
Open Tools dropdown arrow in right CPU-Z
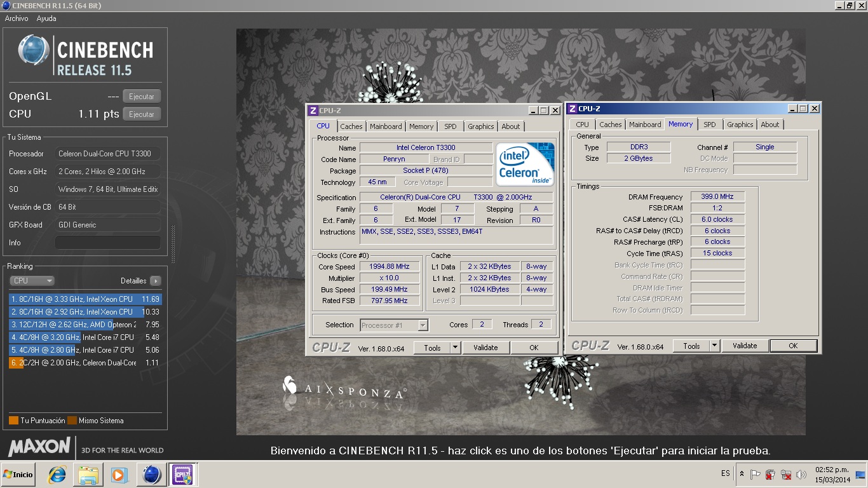714,346
